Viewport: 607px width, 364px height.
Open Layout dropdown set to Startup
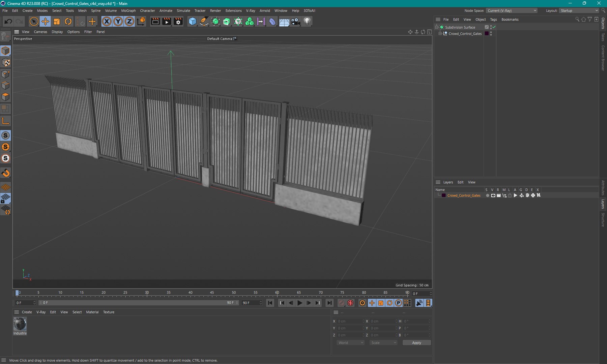coord(579,10)
